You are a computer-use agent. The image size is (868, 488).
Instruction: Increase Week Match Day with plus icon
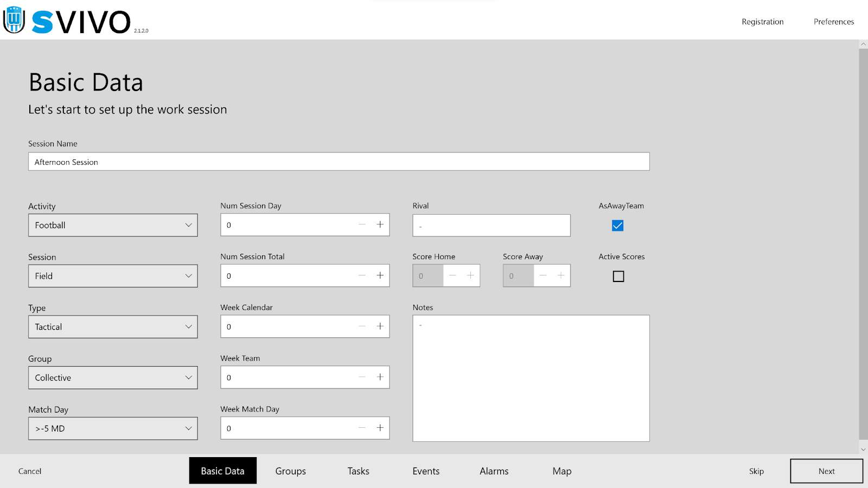[380, 428]
